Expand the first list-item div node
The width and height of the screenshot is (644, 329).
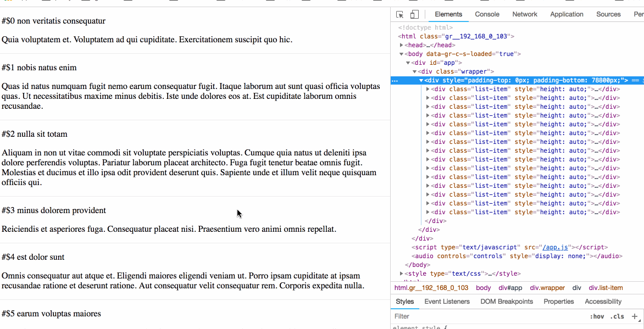[x=429, y=89]
